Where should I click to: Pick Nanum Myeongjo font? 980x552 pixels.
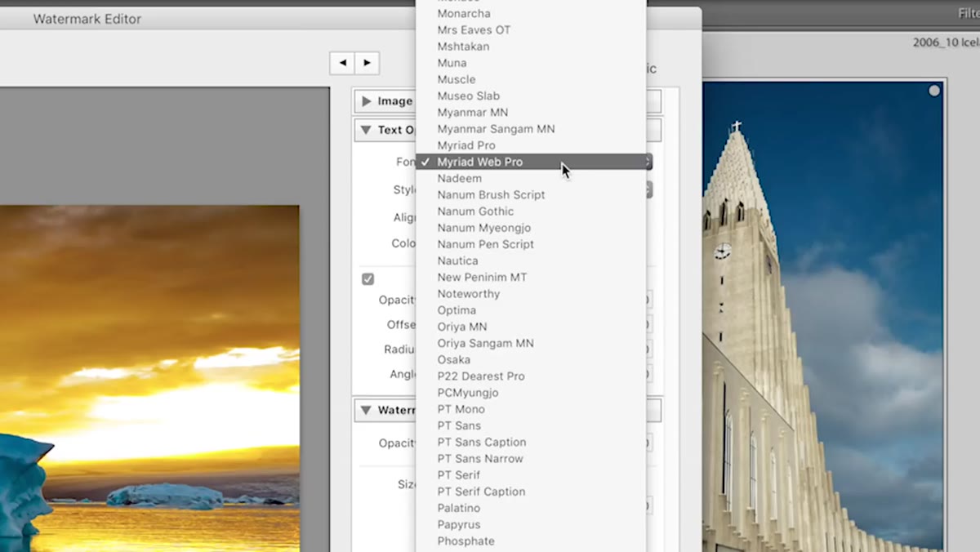[531, 228]
